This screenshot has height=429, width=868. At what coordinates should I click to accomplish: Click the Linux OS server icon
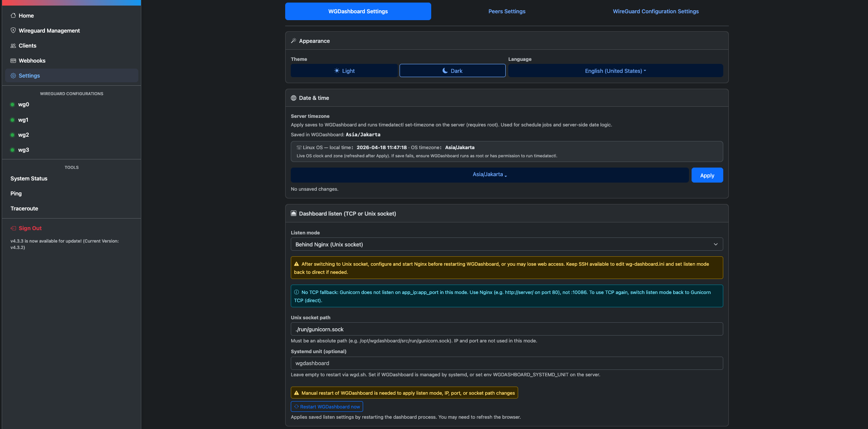299,147
